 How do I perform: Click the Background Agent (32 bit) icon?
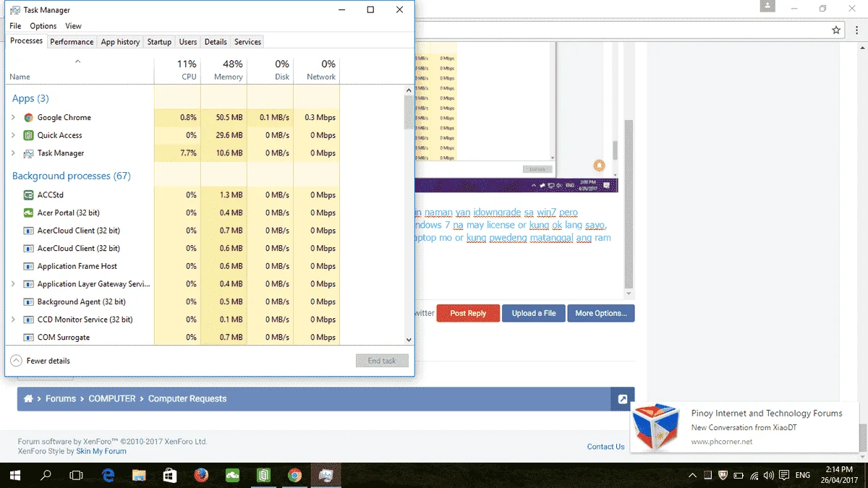pyautogui.click(x=28, y=301)
